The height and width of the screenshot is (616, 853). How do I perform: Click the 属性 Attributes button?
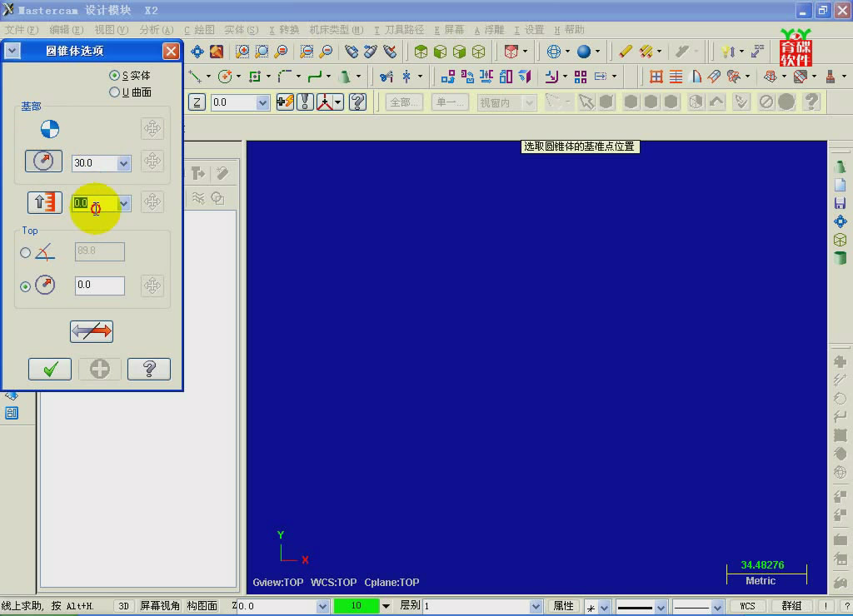tap(563, 606)
